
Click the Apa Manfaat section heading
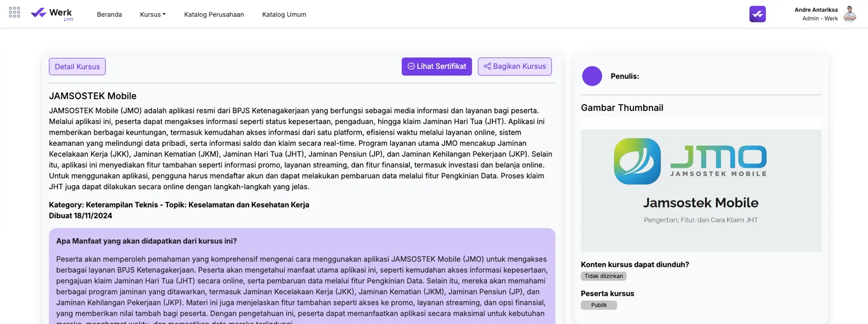point(147,241)
